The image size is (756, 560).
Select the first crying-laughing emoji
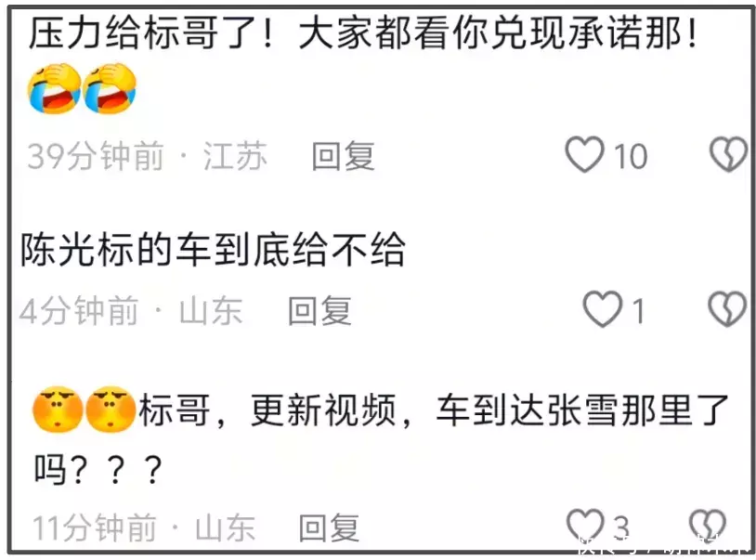click(x=54, y=88)
